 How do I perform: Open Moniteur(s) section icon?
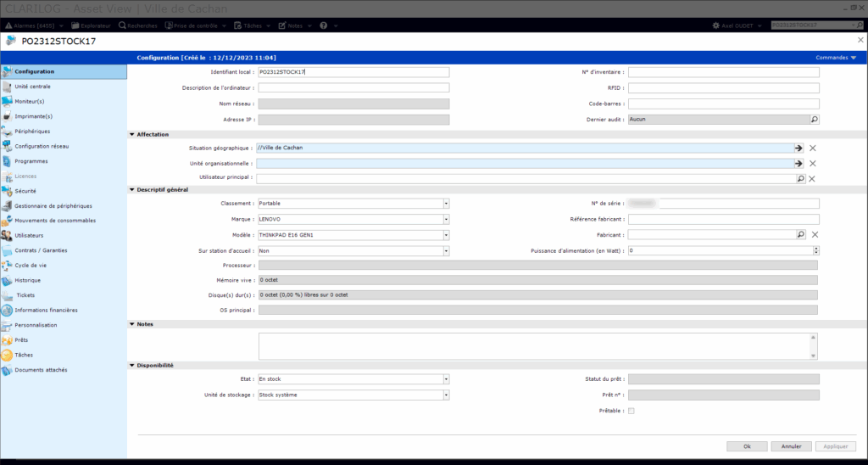click(7, 102)
